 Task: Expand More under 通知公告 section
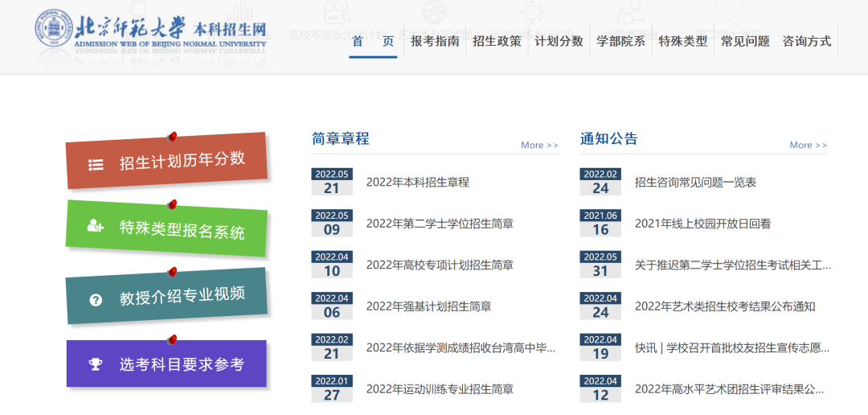[808, 146]
